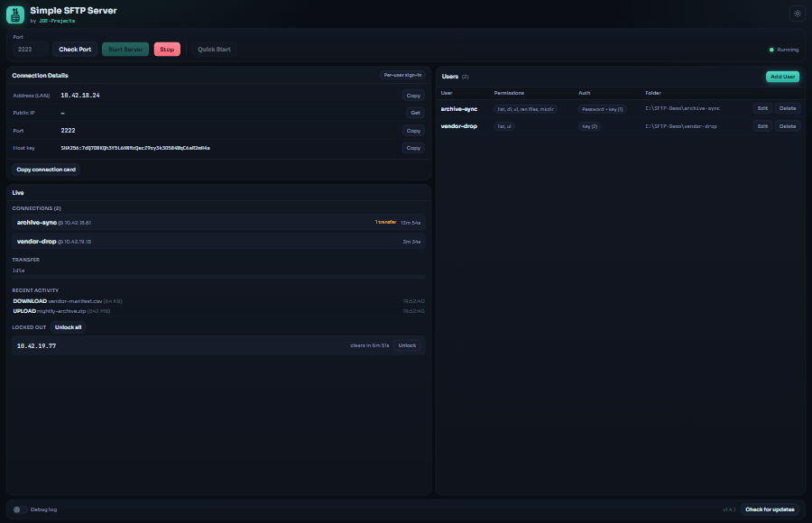Click the Folder column header
The image size is (812, 523).
click(653, 93)
